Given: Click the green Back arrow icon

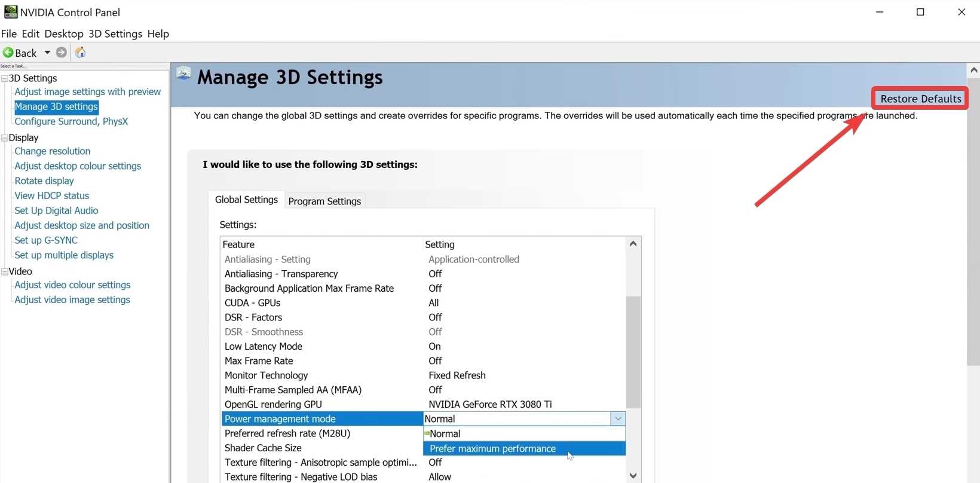Looking at the screenshot, I should 8,53.
